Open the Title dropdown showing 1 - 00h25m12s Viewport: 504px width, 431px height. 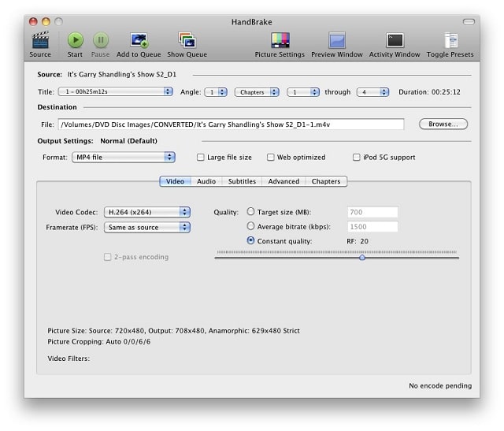(x=116, y=91)
